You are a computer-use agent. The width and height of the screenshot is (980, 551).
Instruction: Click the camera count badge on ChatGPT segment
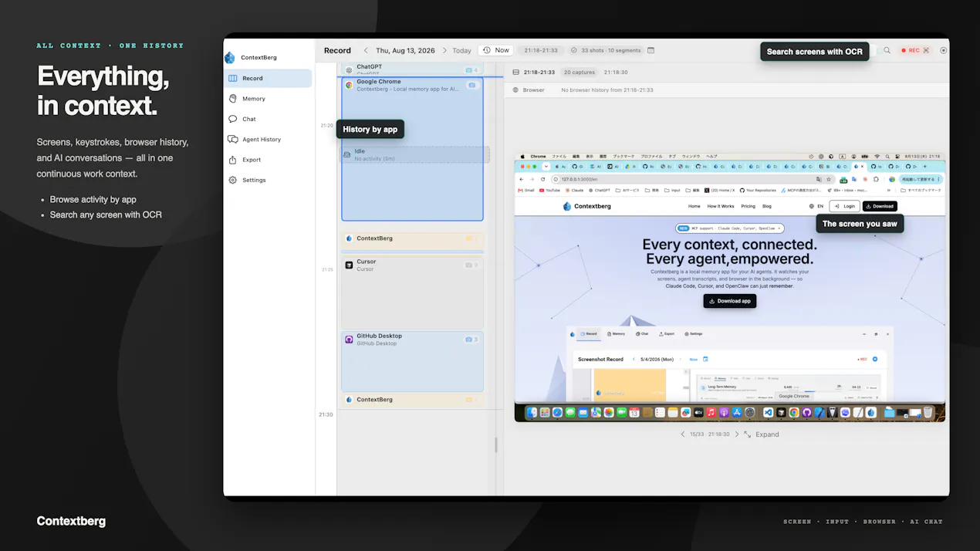(471, 70)
